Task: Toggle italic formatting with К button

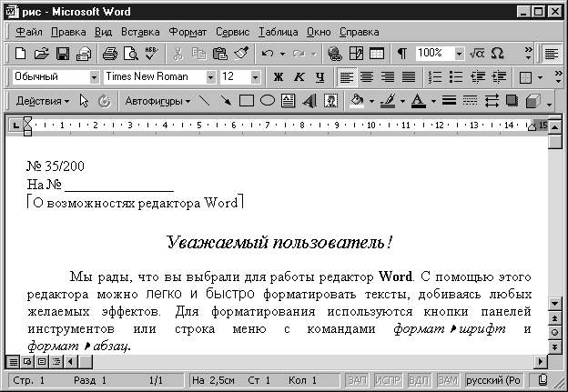Action: coord(299,77)
